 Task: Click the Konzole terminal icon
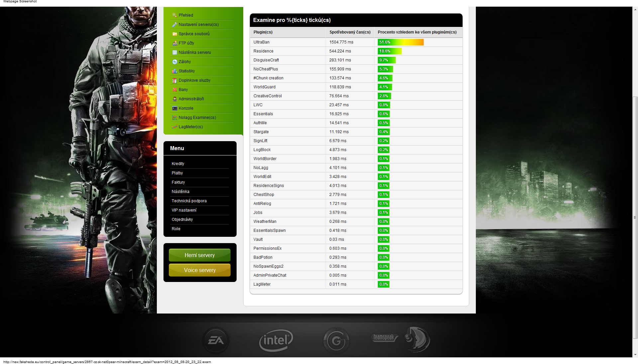pos(174,108)
